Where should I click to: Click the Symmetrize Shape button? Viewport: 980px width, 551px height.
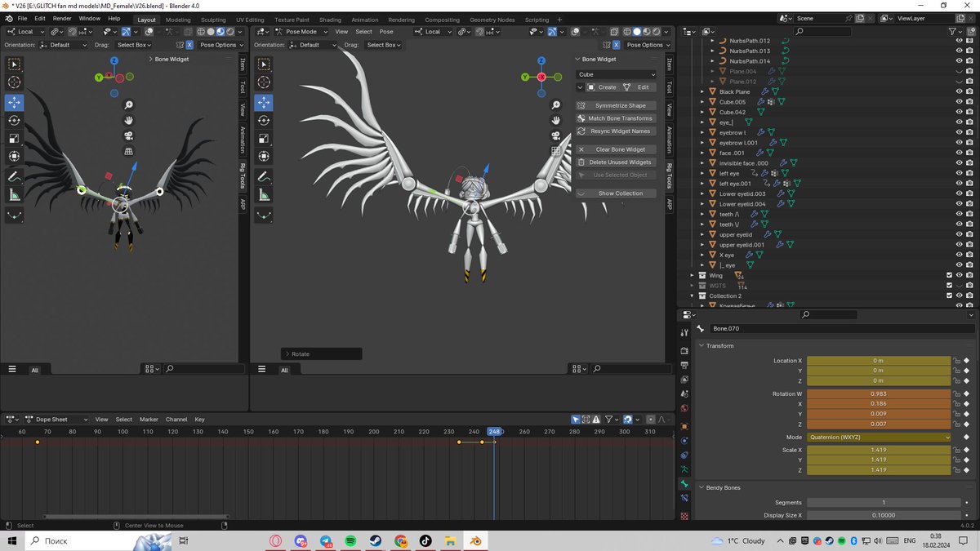(x=616, y=105)
